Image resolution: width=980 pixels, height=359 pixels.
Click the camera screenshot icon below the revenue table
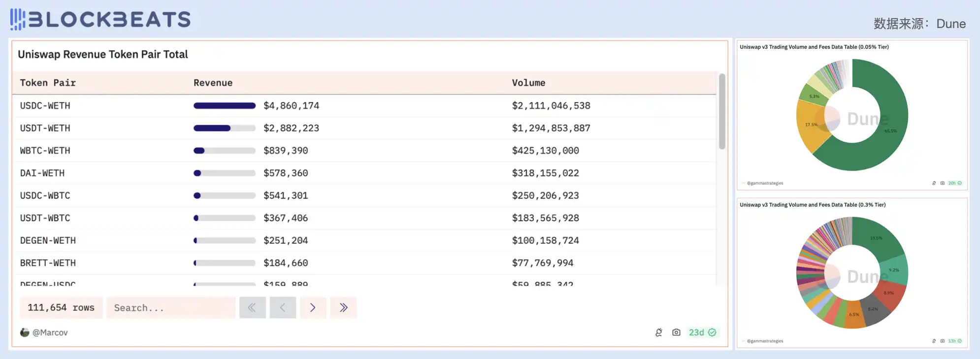[676, 332]
